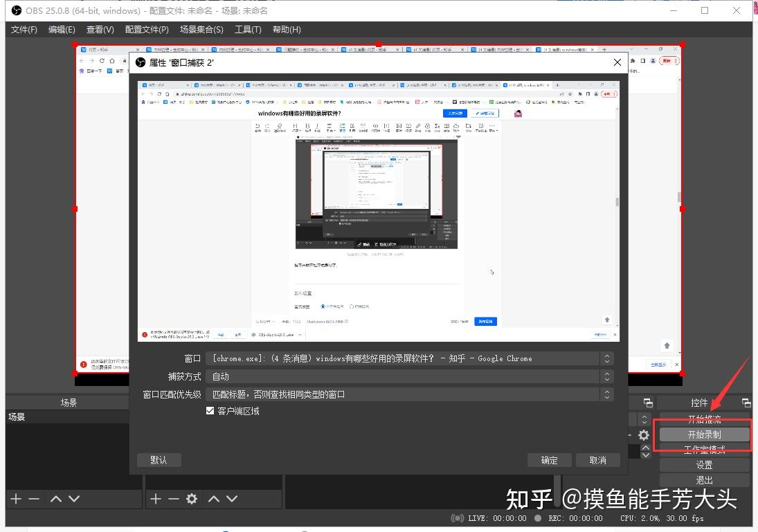Open the 帮助(H) menu

(287, 30)
